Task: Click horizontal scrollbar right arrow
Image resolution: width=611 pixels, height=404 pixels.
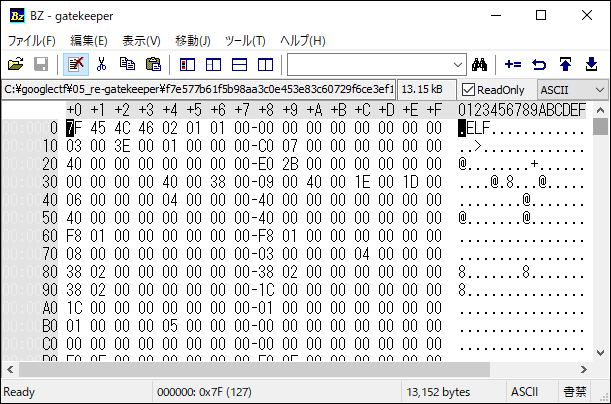Action: [583, 369]
